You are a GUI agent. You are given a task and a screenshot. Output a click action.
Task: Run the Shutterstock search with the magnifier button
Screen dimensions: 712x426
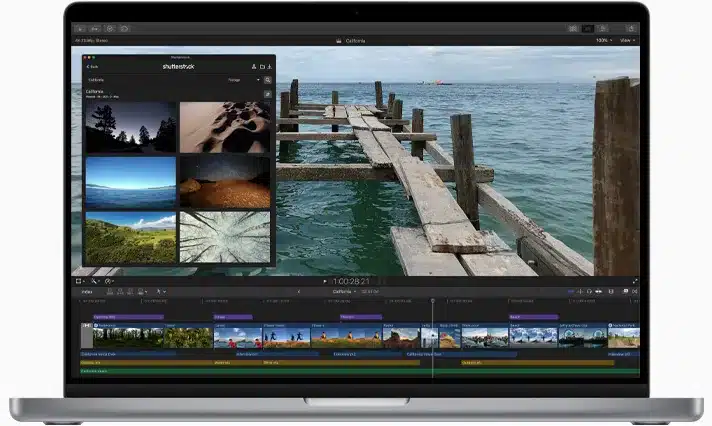point(268,80)
